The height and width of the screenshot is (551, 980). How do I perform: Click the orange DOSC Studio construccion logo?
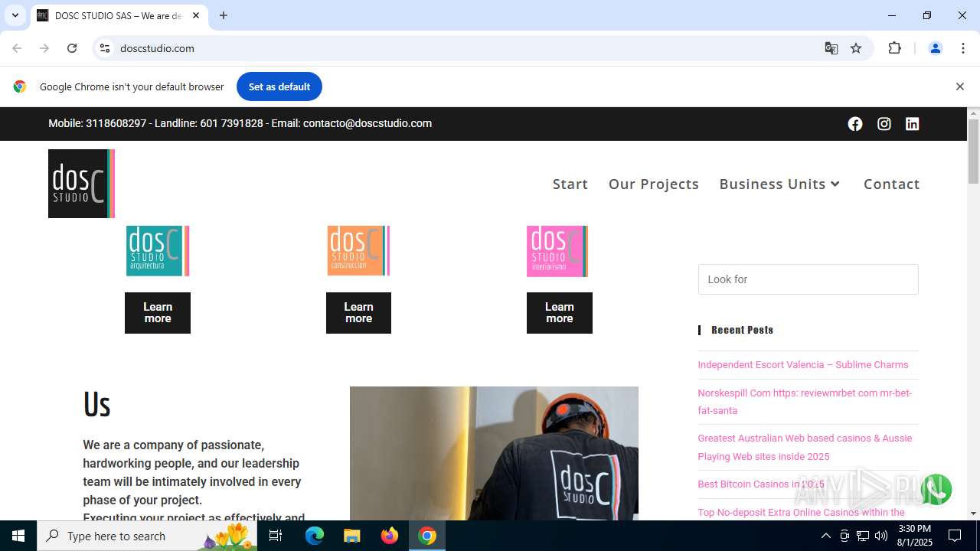point(358,251)
